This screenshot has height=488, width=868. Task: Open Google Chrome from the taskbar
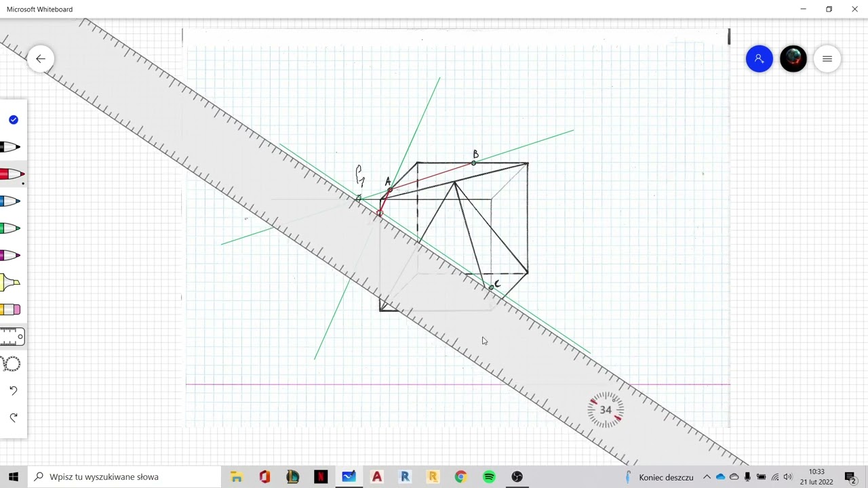(x=461, y=476)
